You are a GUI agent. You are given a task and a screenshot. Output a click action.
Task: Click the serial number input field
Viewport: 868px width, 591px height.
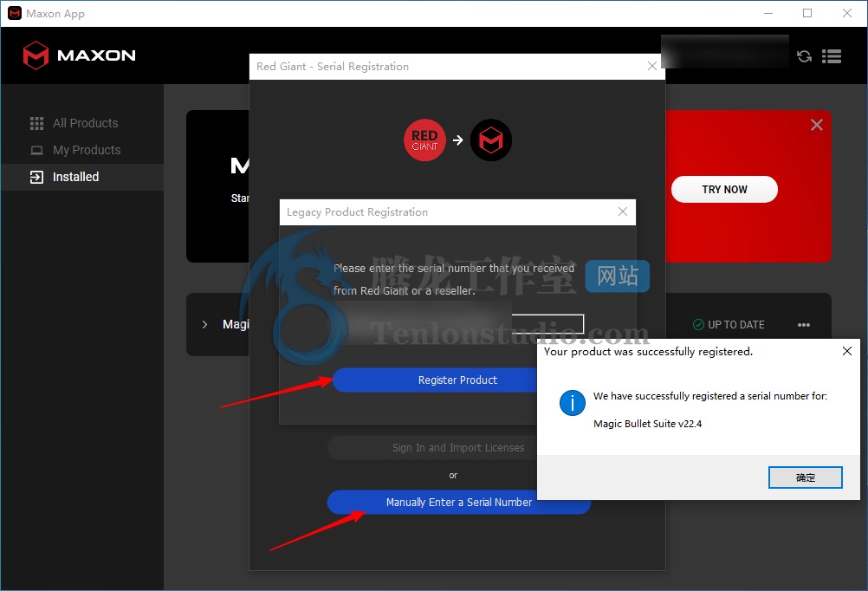pyautogui.click(x=458, y=323)
